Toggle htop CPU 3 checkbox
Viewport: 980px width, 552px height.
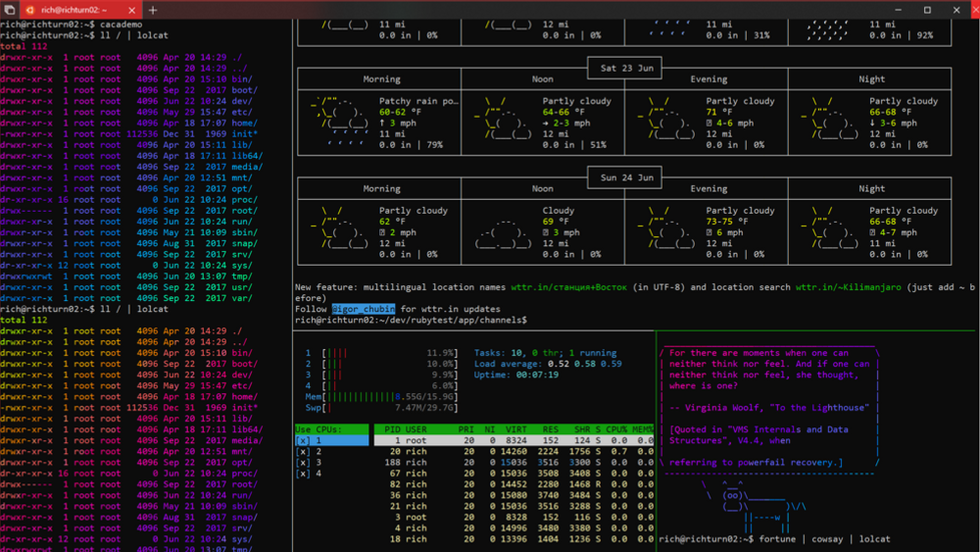303,463
